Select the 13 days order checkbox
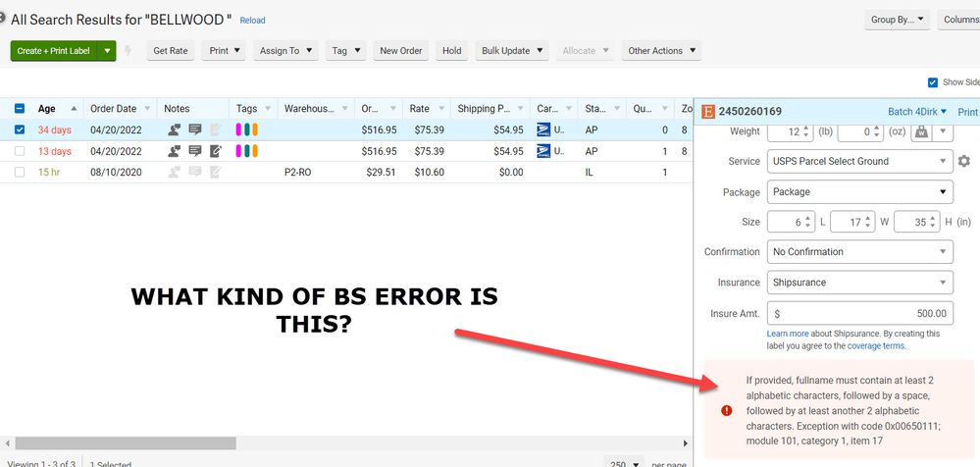Viewport: 980px width, 467px height. coord(20,151)
